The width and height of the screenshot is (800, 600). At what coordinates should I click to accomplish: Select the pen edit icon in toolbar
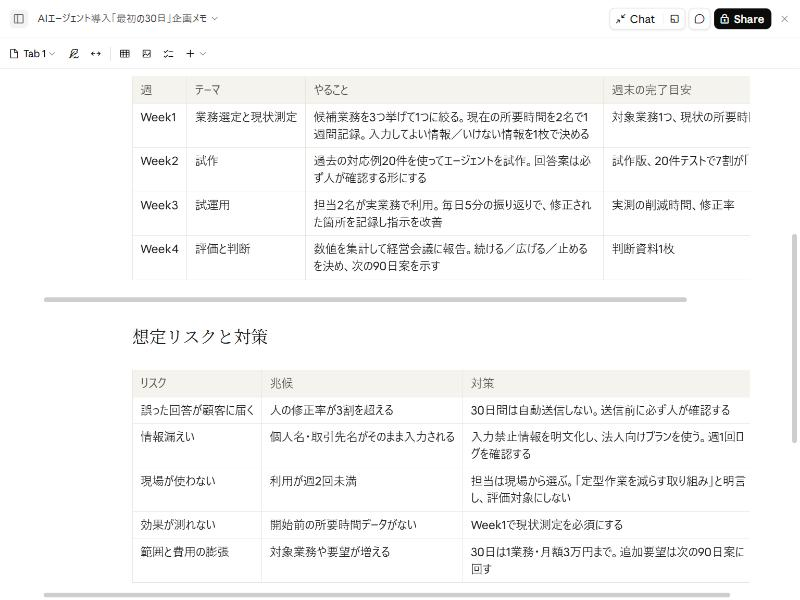[x=74, y=54]
